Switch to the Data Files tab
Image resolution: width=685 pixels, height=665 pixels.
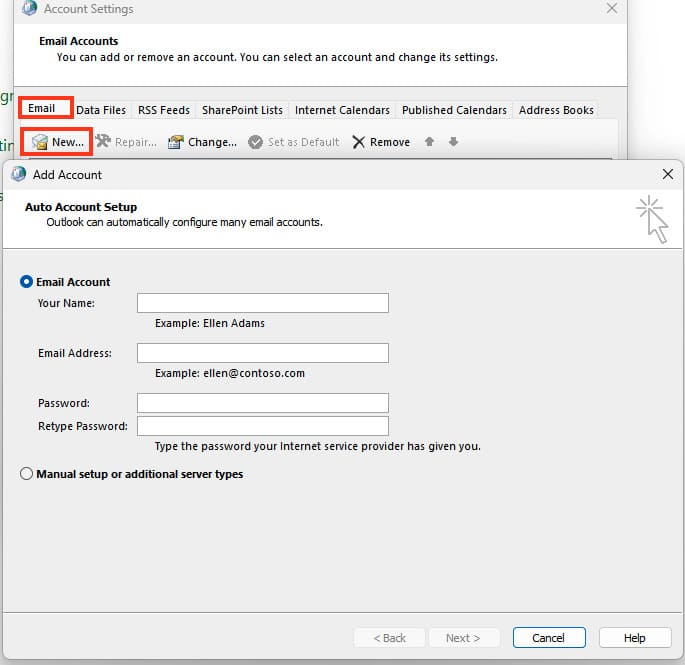[101, 110]
